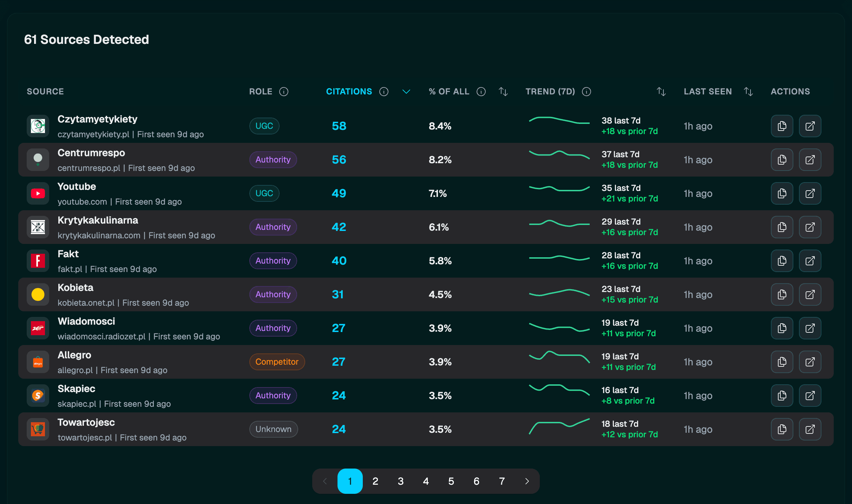This screenshot has width=852, height=504.
Task: Copy the Fakt source details
Action: pyautogui.click(x=782, y=260)
